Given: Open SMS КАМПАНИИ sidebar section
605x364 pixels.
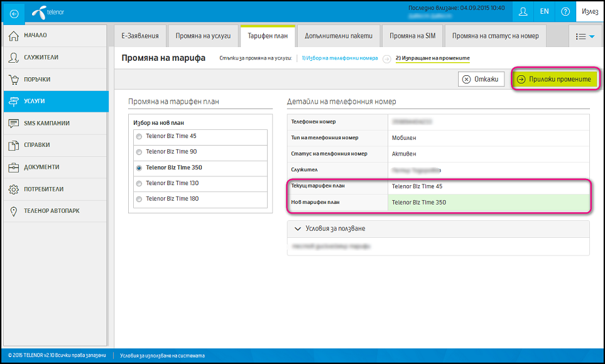Looking at the screenshot, I should [55, 124].
